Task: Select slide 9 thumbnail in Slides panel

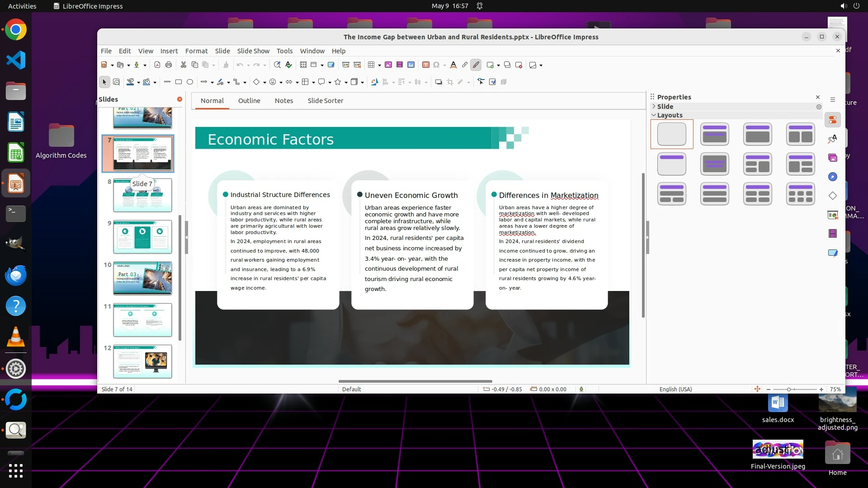Action: pos(142,237)
